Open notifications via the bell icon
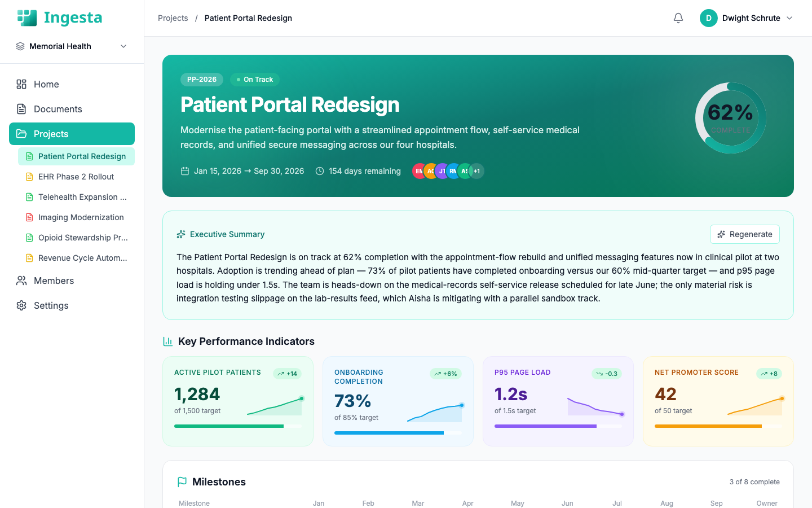Screen dimensions: 812x508 (678, 18)
